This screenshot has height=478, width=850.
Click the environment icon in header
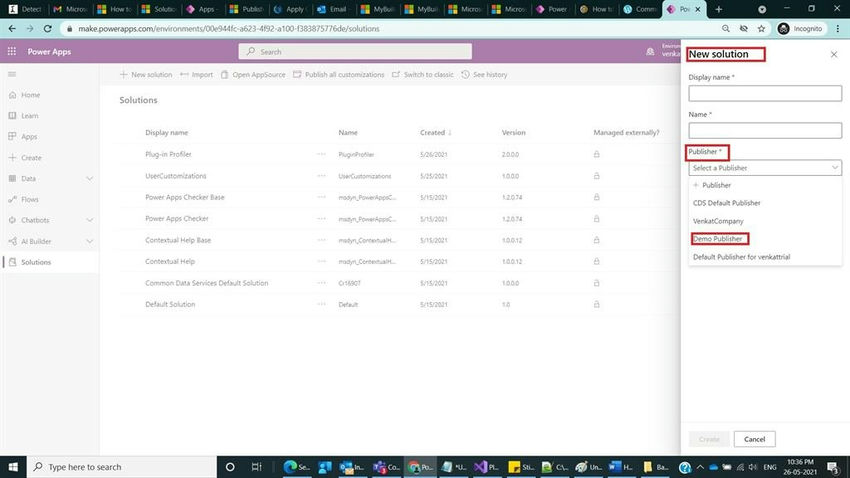point(650,51)
